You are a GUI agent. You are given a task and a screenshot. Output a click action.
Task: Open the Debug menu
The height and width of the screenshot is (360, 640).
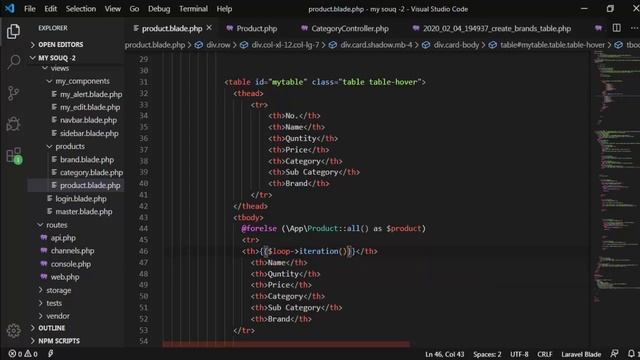[159, 9]
